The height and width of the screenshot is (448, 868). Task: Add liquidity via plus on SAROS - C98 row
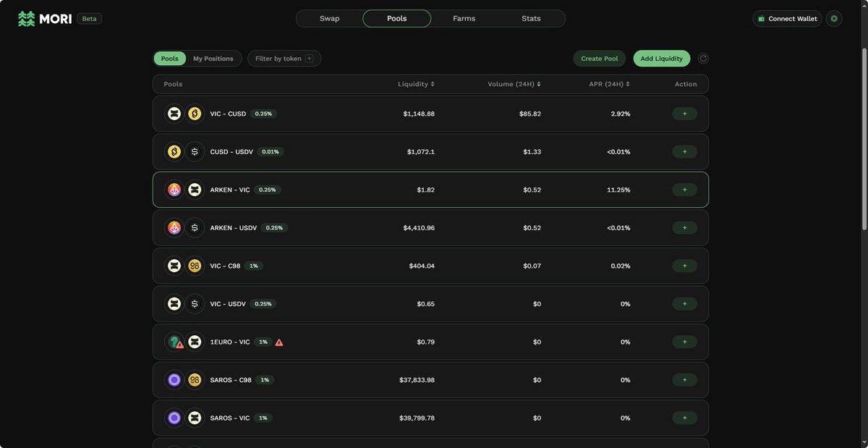pyautogui.click(x=684, y=380)
